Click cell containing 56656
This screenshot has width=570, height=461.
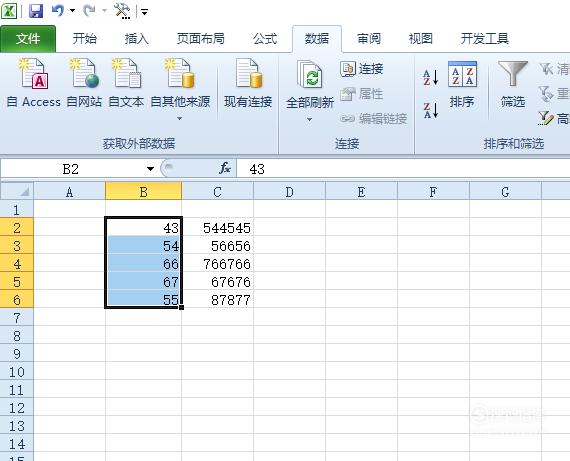pos(217,245)
